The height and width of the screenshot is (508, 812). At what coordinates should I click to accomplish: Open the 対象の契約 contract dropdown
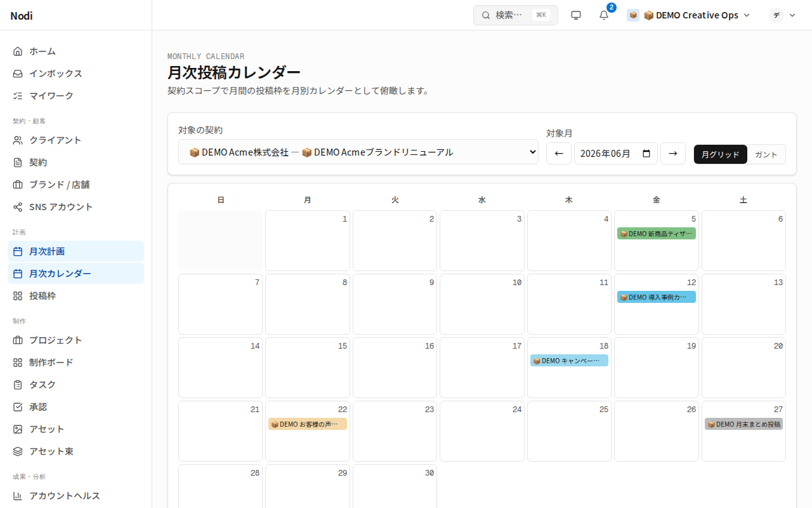pos(358,152)
